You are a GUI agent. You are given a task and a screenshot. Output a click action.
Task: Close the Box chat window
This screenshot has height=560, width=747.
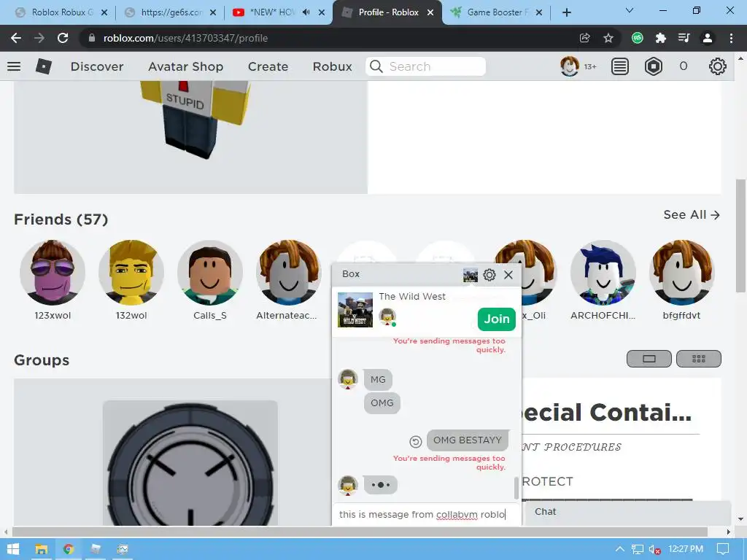(508, 275)
